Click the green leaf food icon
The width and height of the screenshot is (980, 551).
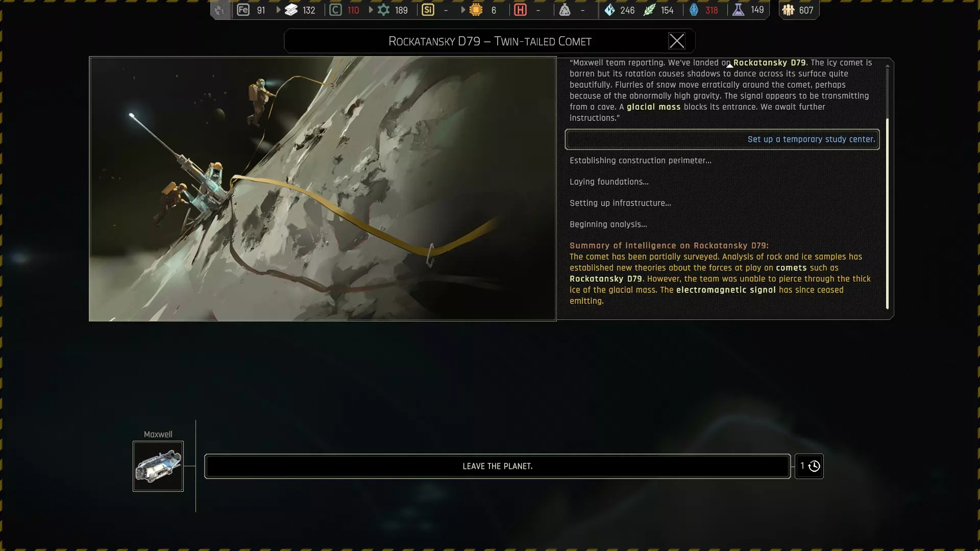click(x=649, y=10)
